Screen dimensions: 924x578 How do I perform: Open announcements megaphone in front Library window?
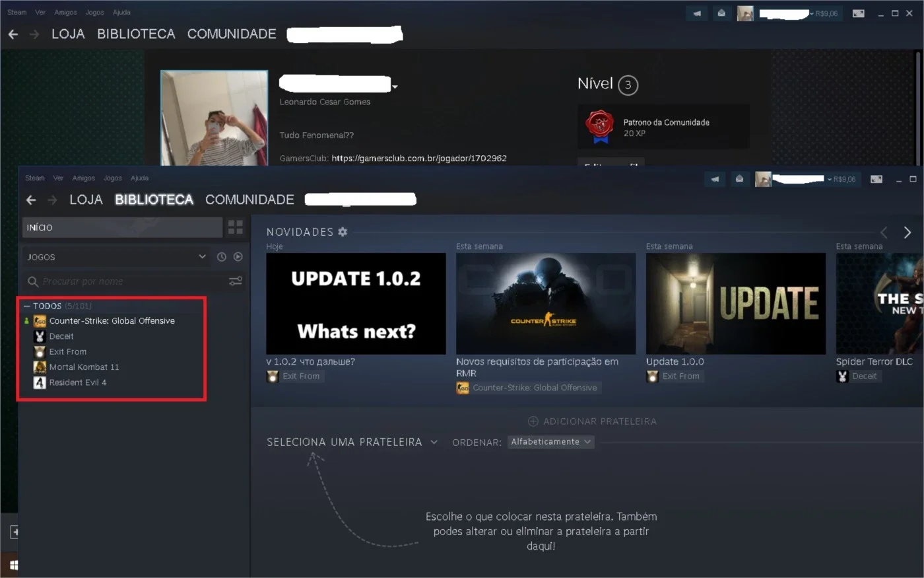[x=715, y=179]
